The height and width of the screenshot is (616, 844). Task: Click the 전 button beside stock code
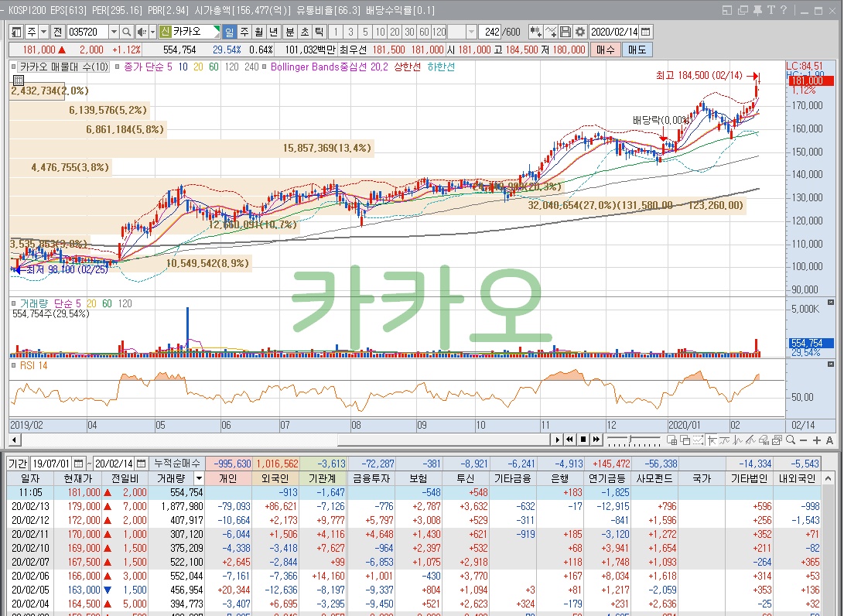click(x=57, y=32)
